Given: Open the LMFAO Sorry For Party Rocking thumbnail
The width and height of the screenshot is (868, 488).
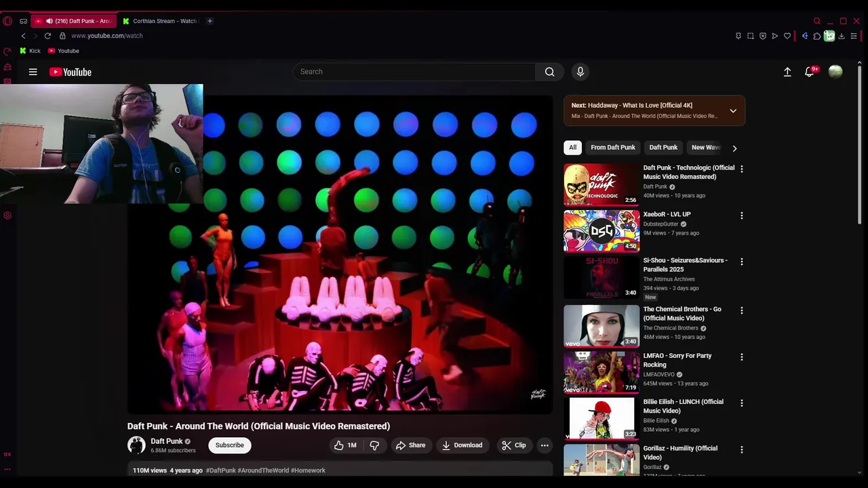Looking at the screenshot, I should coord(601,372).
